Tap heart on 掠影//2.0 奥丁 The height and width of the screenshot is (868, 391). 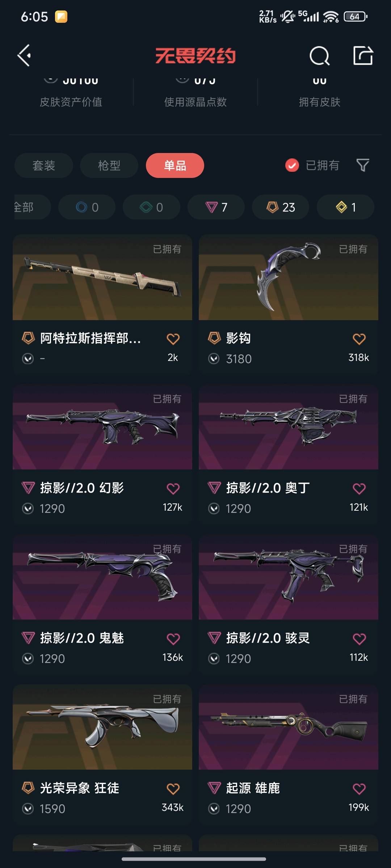click(x=359, y=488)
